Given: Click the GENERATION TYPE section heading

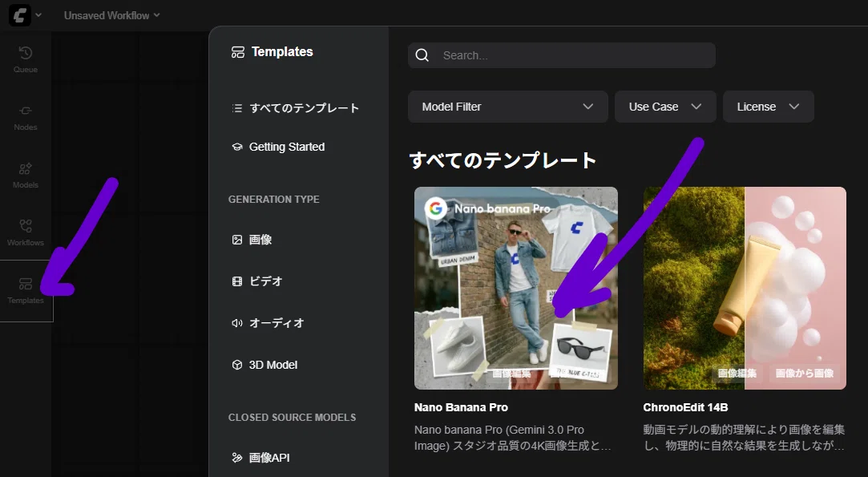Looking at the screenshot, I should click(274, 200).
